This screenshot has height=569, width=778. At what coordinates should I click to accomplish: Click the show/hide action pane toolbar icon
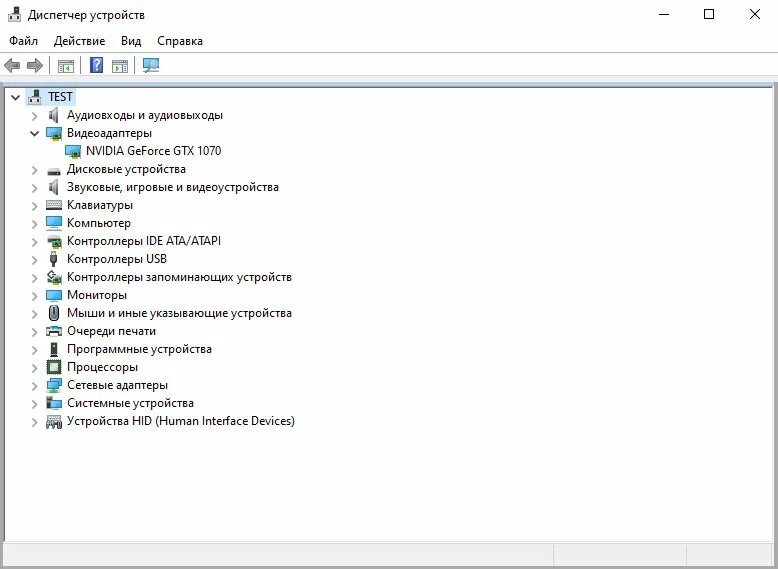pos(120,65)
